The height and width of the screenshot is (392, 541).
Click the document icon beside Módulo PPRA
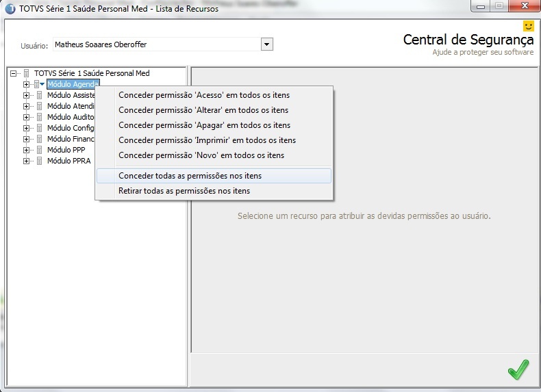[39, 161]
